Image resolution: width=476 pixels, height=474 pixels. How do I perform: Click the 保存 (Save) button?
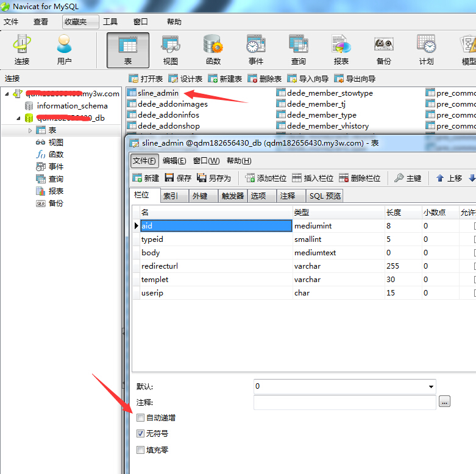(178, 178)
